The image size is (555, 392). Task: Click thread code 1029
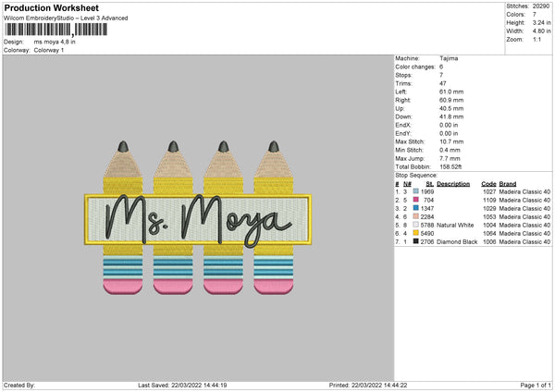[x=489, y=208]
